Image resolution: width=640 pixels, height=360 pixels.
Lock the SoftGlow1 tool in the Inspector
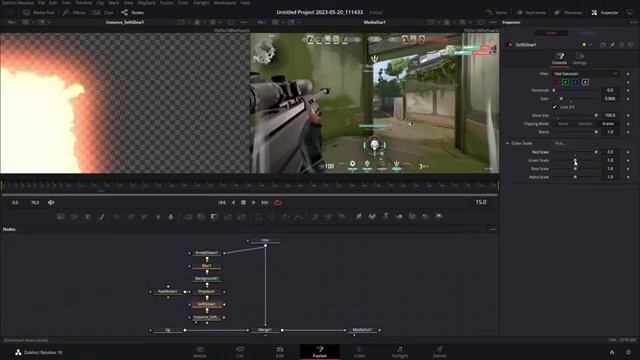tap(622, 44)
